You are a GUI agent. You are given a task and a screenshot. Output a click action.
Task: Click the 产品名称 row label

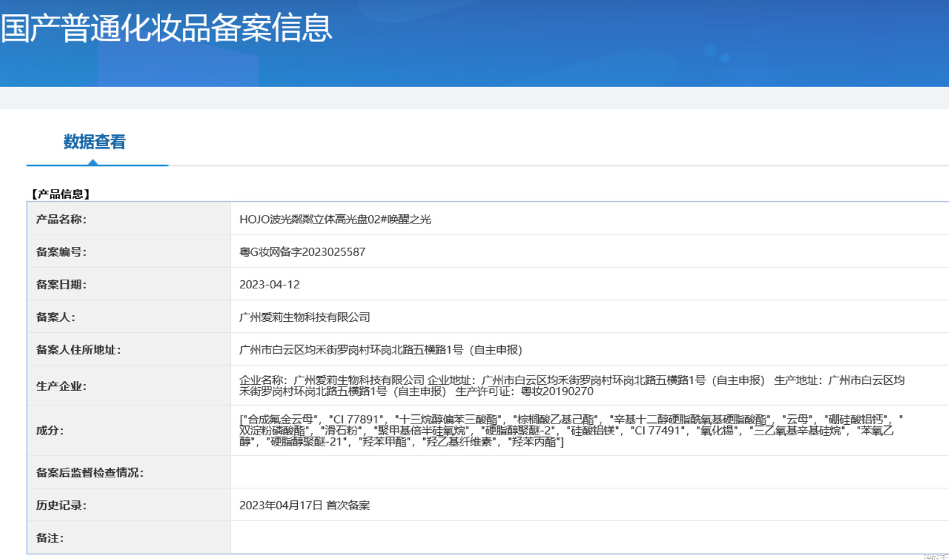pyautogui.click(x=61, y=219)
